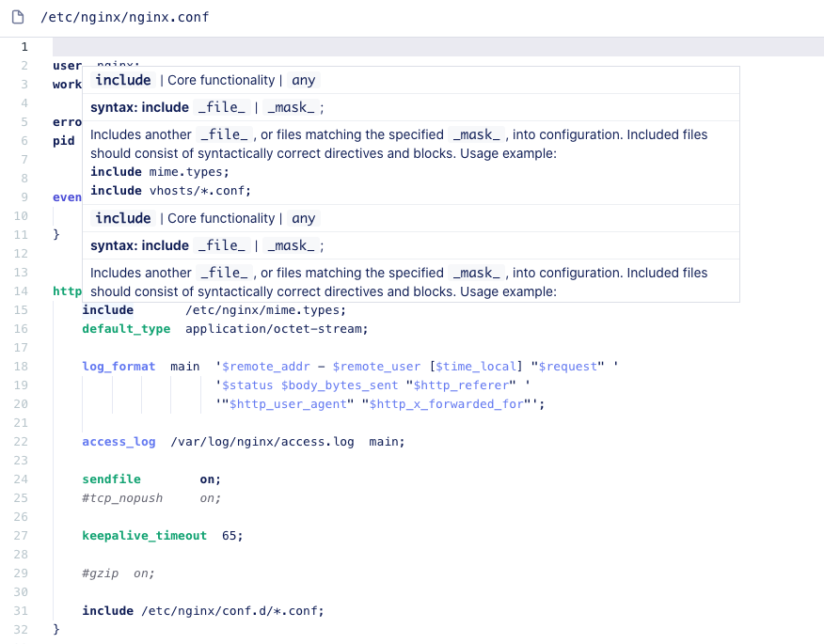Viewport: 824px width, 644px height.
Task: Click closing brace on line 11
Action: click(x=56, y=235)
